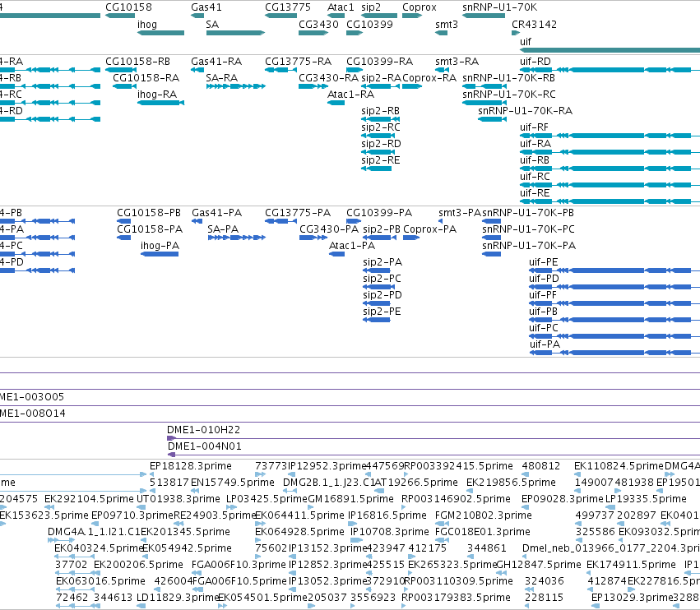Select protein uif-PA label
The width and height of the screenshot is (700, 610).
coord(545,344)
